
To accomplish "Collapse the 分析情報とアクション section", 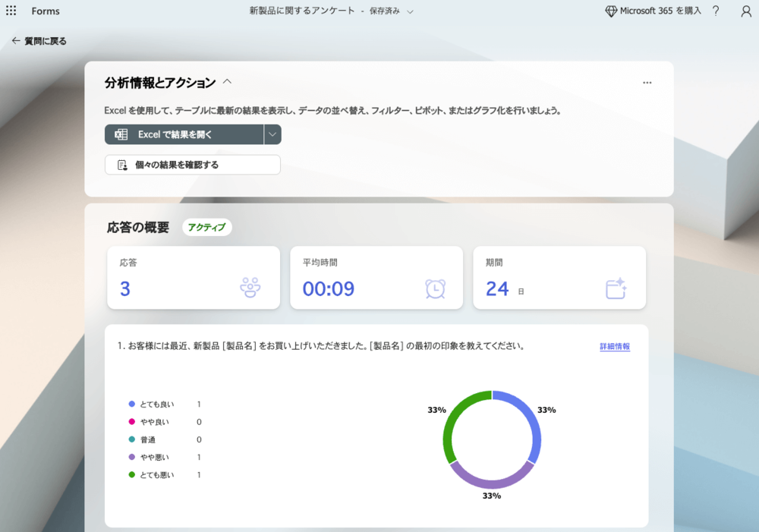I will click(x=227, y=82).
